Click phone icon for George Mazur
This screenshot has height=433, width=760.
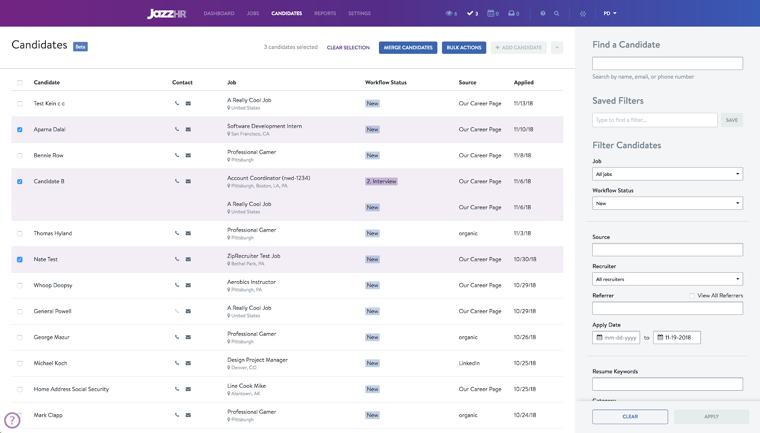point(177,337)
